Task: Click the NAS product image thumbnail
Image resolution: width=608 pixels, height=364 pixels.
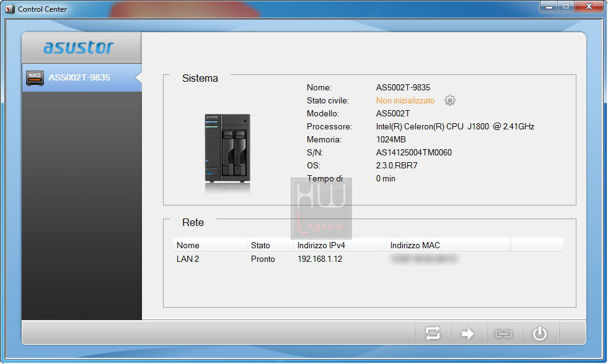Action: point(227,149)
